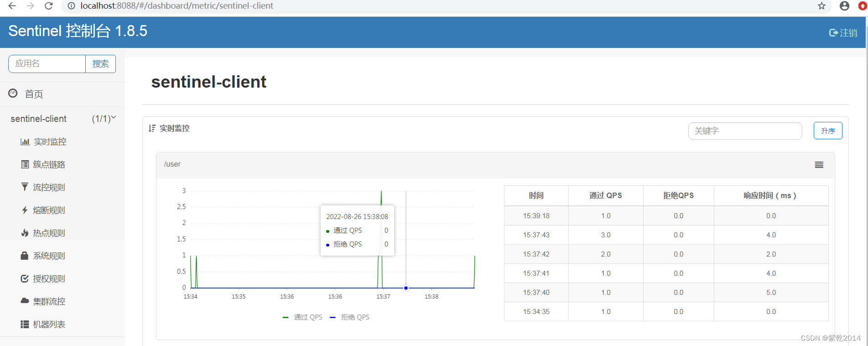Click the check-square icon for 授权规则
Screen dimensions: 868x346
point(25,278)
